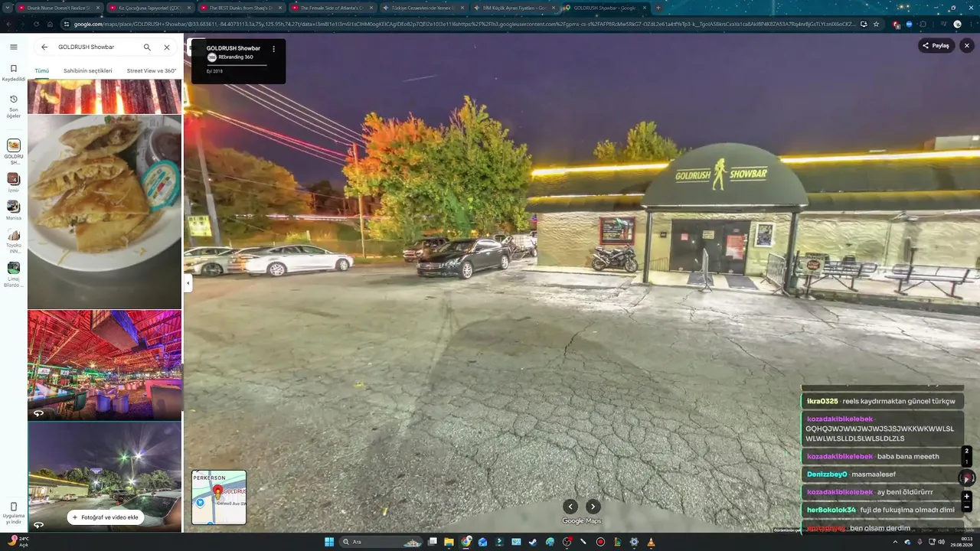Viewport: 980px width, 551px height.
Task: Click the Chrome taskbar icon
Action: tap(466, 542)
